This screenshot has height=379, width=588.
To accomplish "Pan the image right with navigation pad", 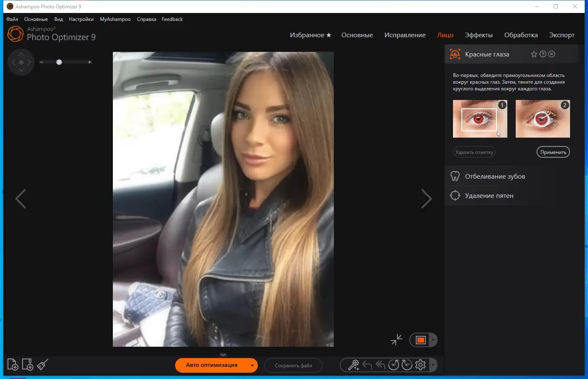I will 29,62.
